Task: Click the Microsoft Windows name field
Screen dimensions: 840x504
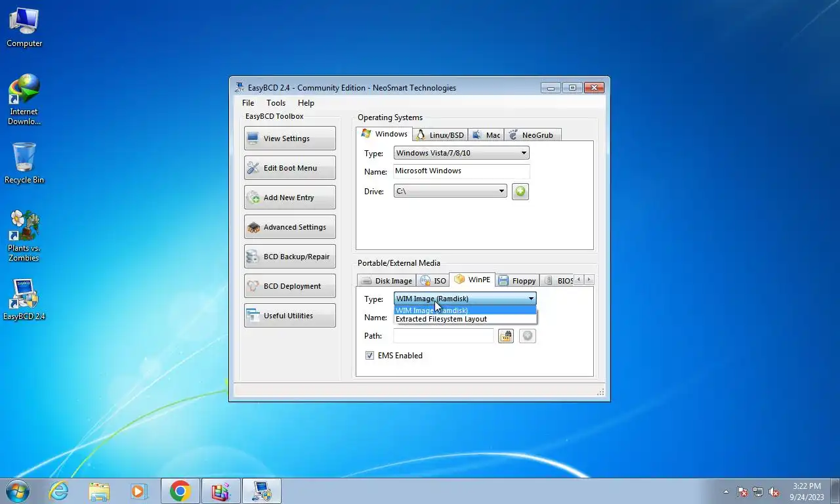Action: pos(461,171)
